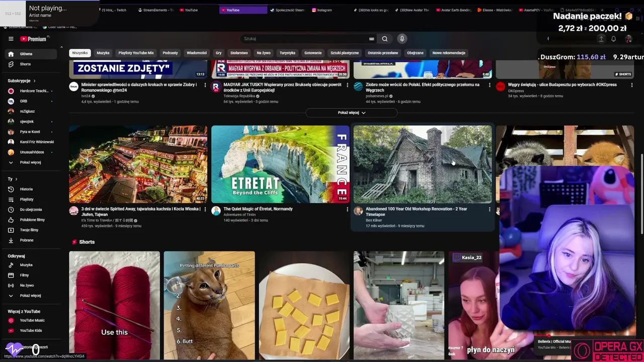644x362 pixels.
Task: Open the Etretat Beyond the Cliffs thumbnail
Action: pos(280,164)
